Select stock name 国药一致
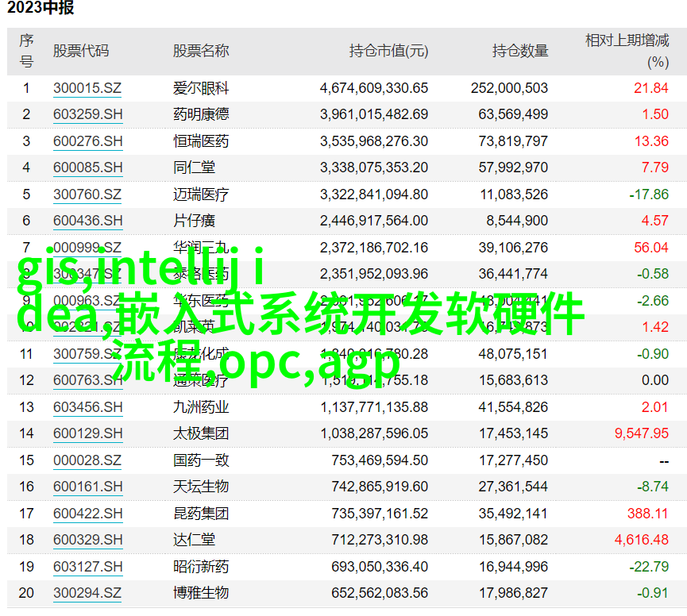Screen dimensions: 687x616 (201, 460)
